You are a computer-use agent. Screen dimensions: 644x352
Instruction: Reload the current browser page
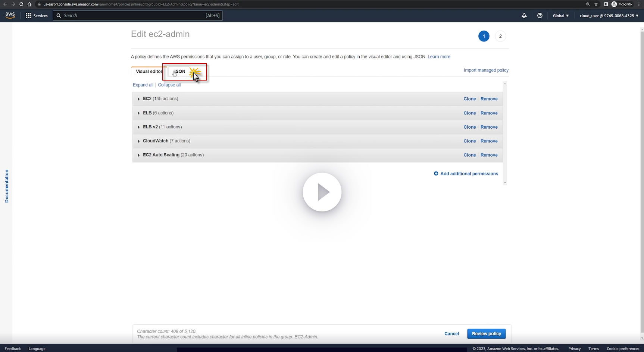point(21,4)
